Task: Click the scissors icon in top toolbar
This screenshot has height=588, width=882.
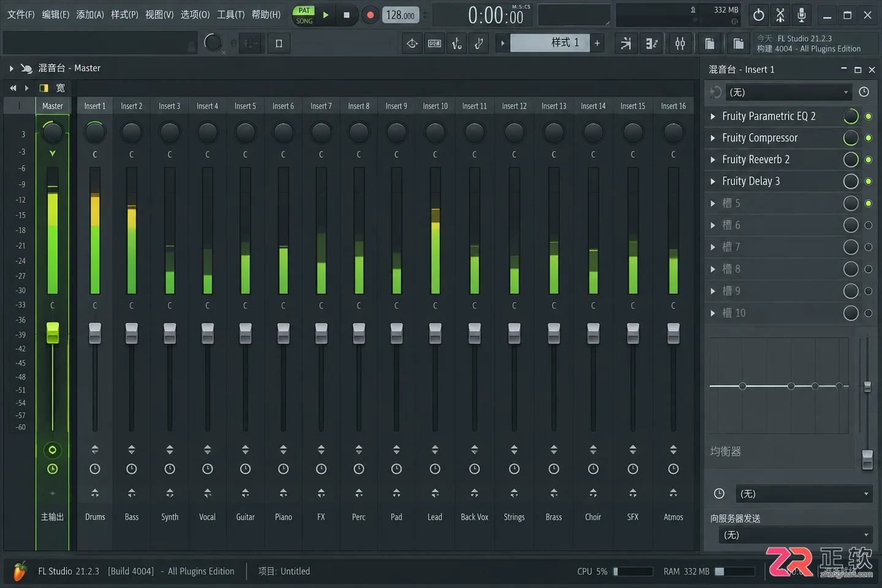Action: click(780, 15)
